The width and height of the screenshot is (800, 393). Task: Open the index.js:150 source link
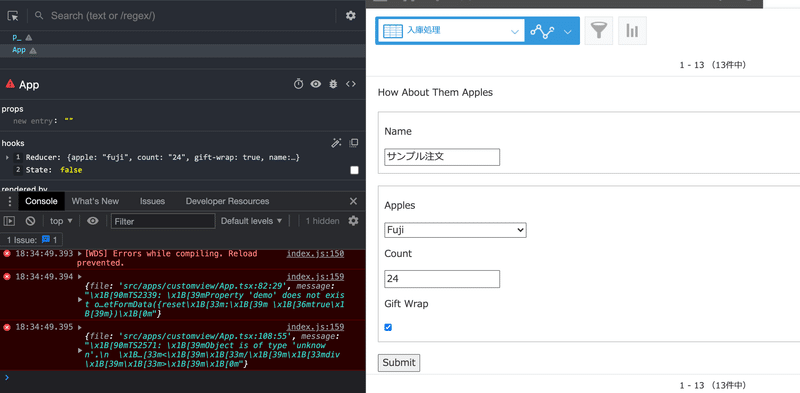point(315,254)
